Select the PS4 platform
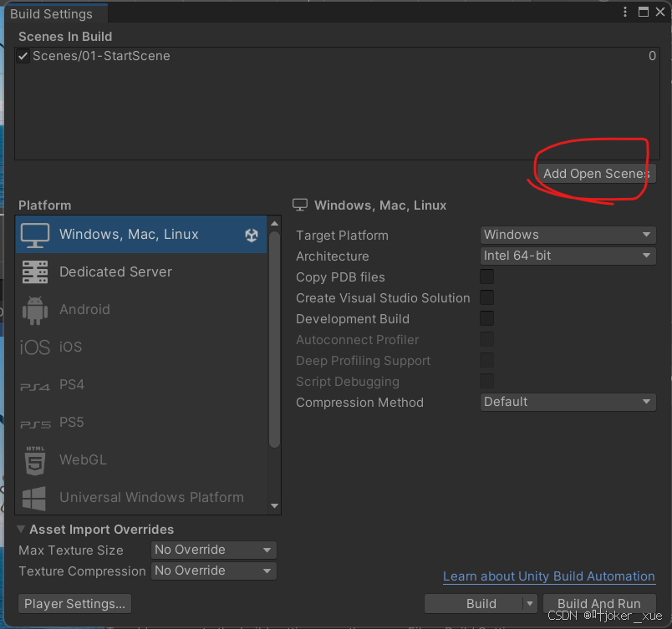 coord(141,385)
